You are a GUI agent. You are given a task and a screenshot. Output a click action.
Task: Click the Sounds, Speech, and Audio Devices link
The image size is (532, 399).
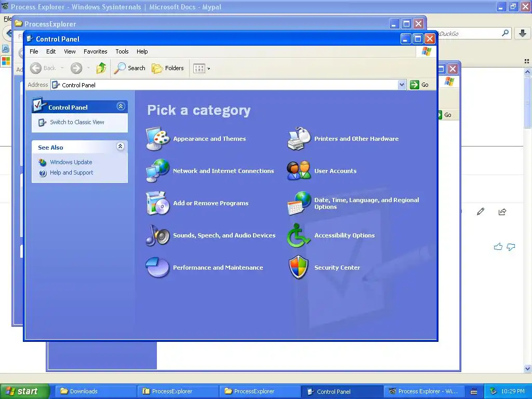[224, 235]
